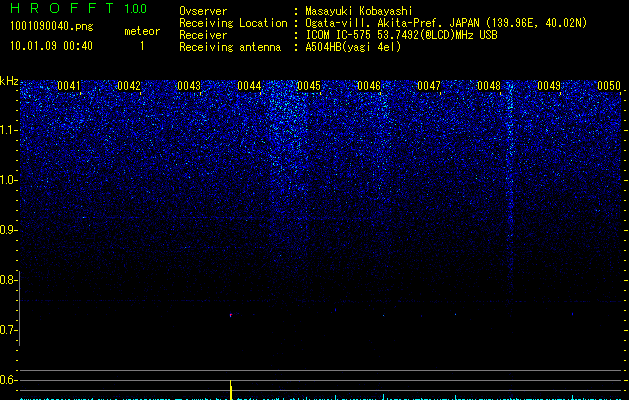Click the 0.9 kHz frequency label

(x=8, y=230)
